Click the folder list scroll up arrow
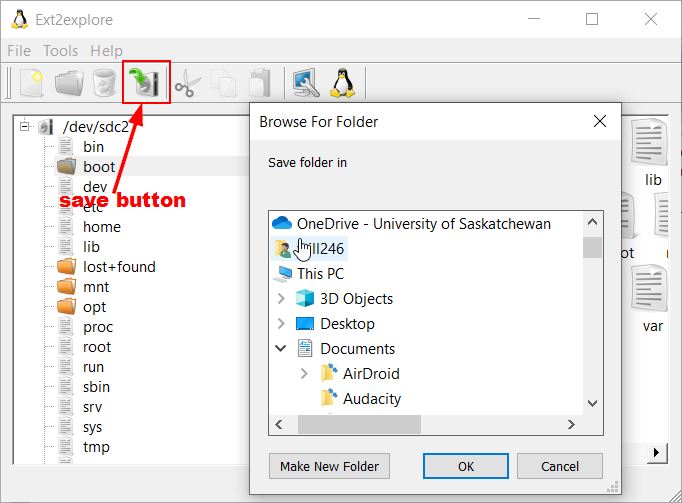 tap(592, 222)
